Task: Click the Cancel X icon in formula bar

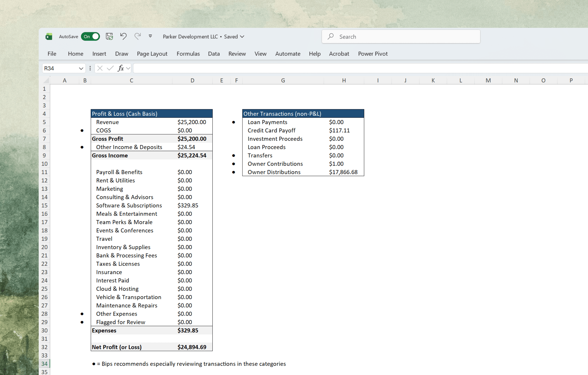Action: [x=100, y=68]
